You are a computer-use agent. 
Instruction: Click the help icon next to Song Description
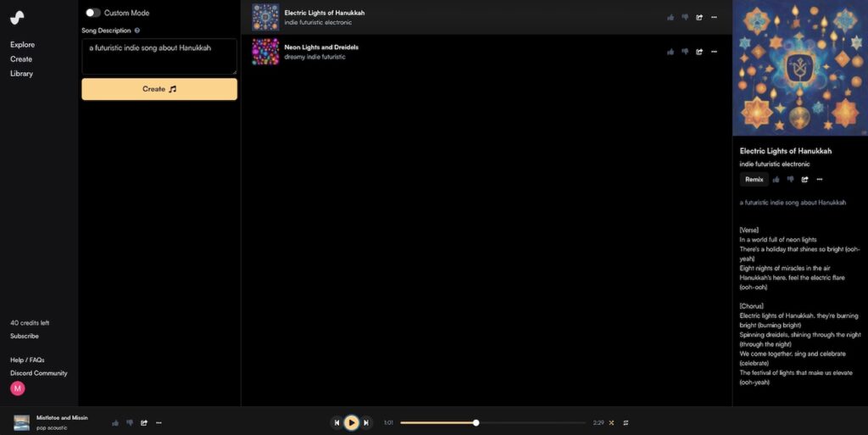coord(137,31)
